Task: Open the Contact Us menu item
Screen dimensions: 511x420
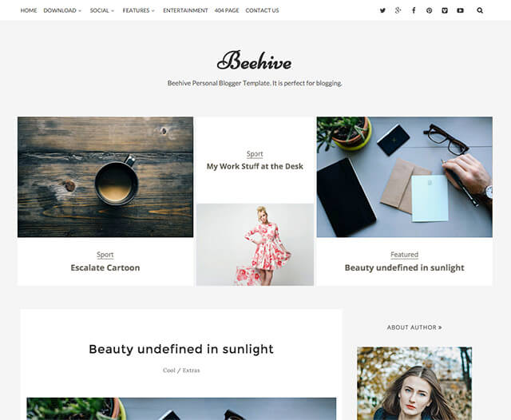Action: (x=262, y=10)
